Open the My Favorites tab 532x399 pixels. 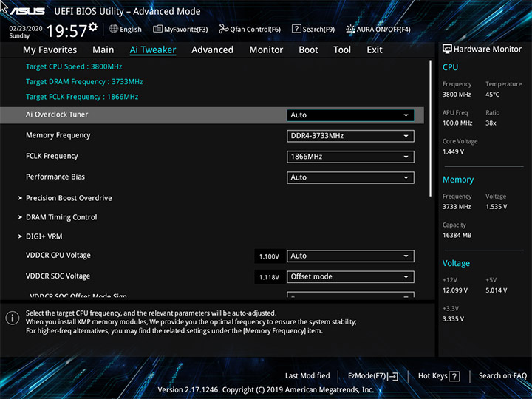click(50, 50)
